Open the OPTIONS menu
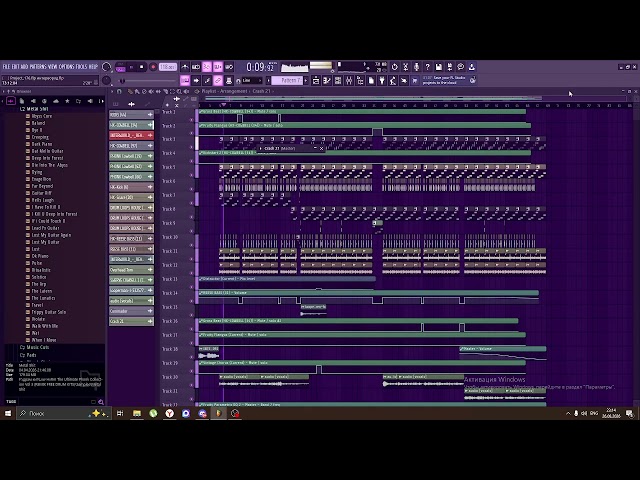The width and height of the screenshot is (640, 480). [x=67, y=67]
